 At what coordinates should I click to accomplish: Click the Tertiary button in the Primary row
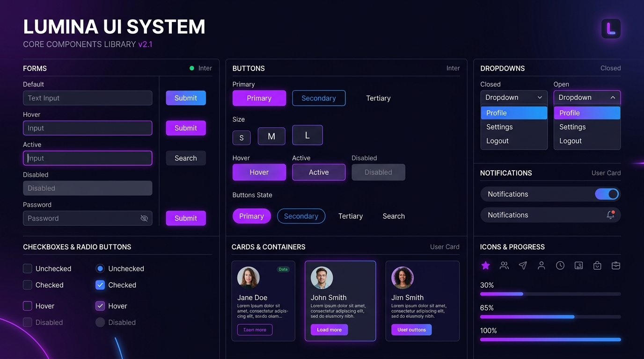click(x=378, y=98)
